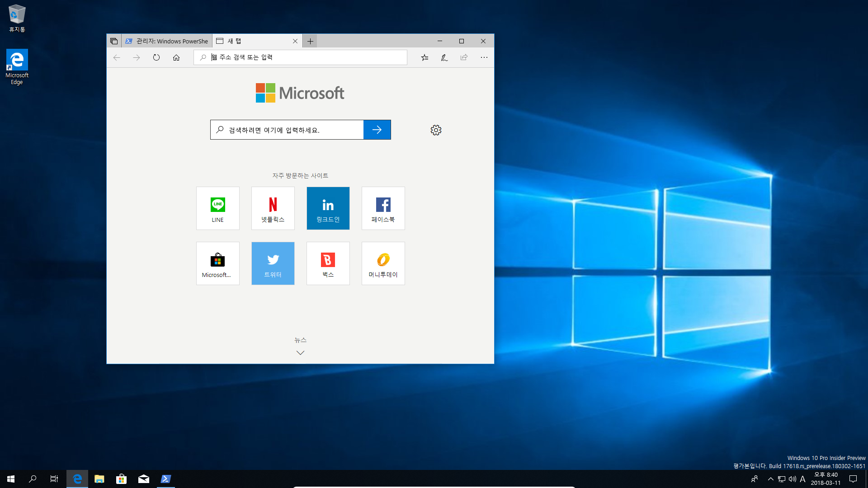Open Mail from the taskbar
The width and height of the screenshot is (868, 488).
[x=144, y=479]
